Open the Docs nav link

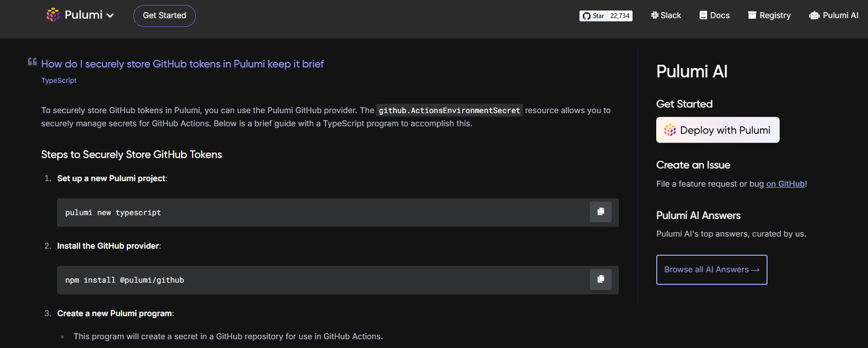(714, 15)
